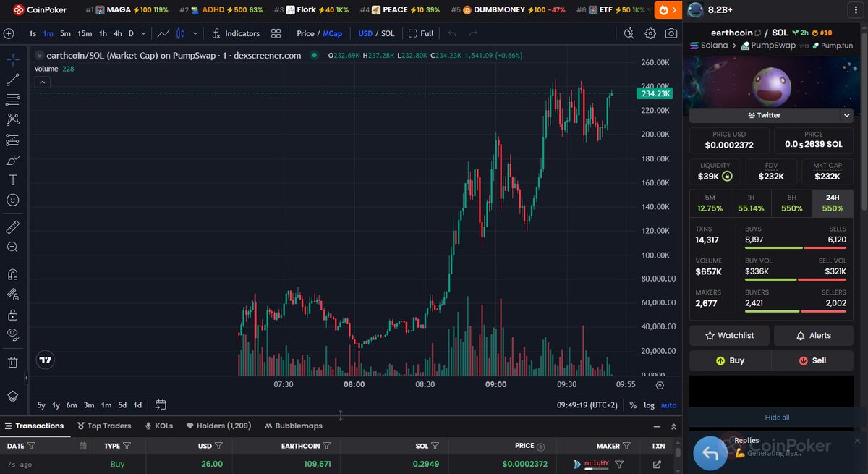Open the emoji icons tool
The image size is (868, 474).
coord(12,200)
